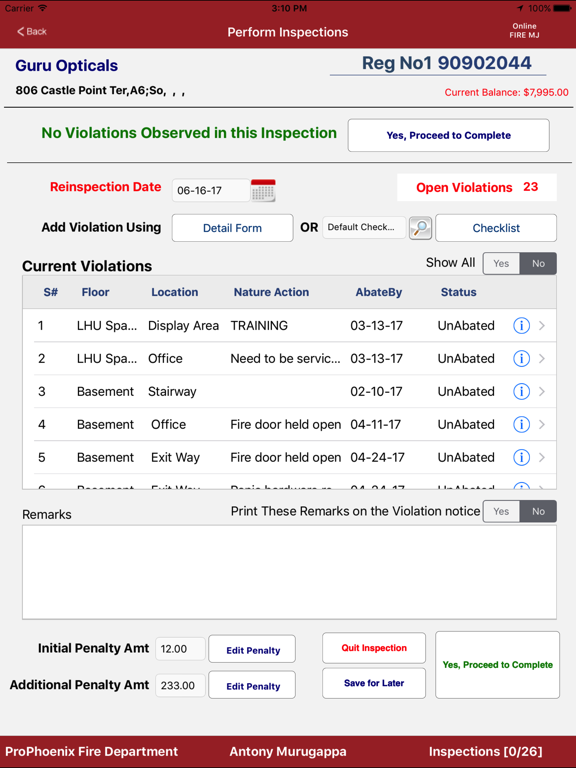Tap the location arrow status icon
Image resolution: width=576 pixels, height=768 pixels.
pyautogui.click(x=520, y=8)
